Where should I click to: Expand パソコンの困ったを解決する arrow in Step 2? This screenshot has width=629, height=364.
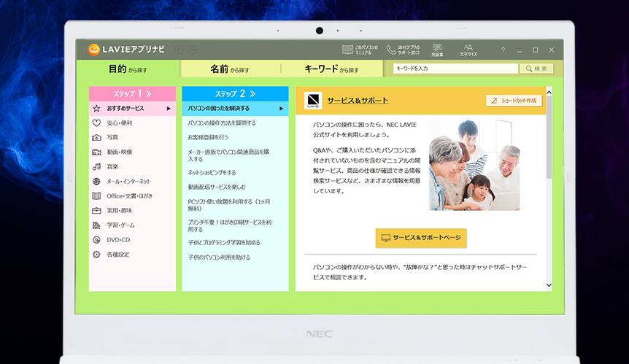click(x=281, y=108)
